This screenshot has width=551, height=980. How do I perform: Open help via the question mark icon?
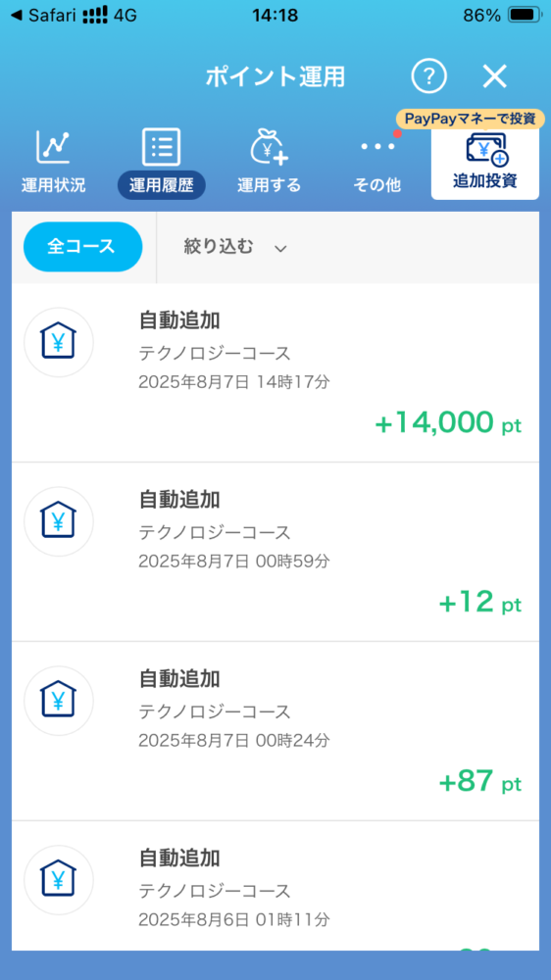[428, 76]
